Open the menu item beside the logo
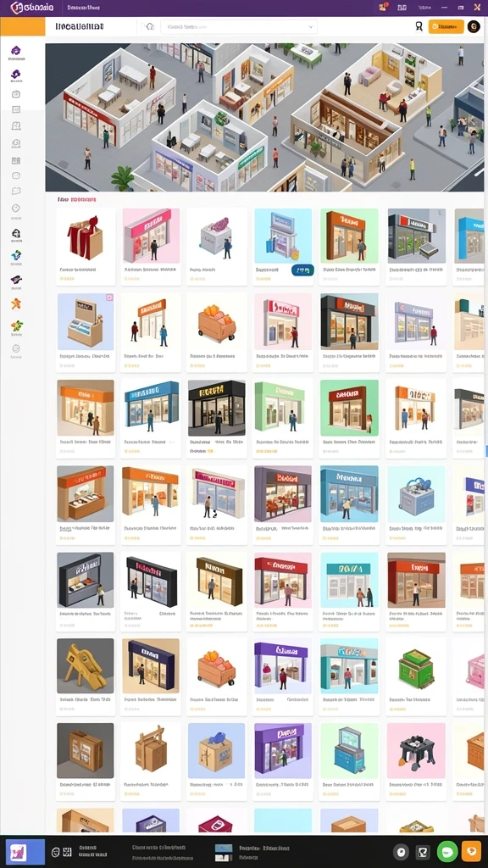Screen dimensions: 488x868 click(84, 8)
